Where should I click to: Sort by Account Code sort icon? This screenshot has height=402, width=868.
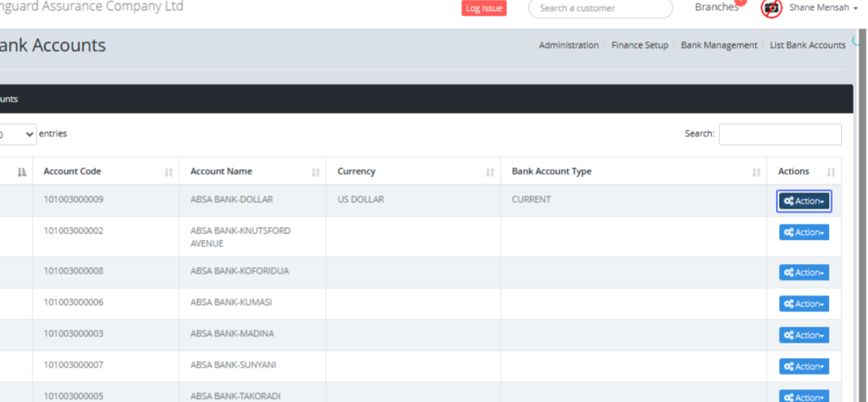169,172
